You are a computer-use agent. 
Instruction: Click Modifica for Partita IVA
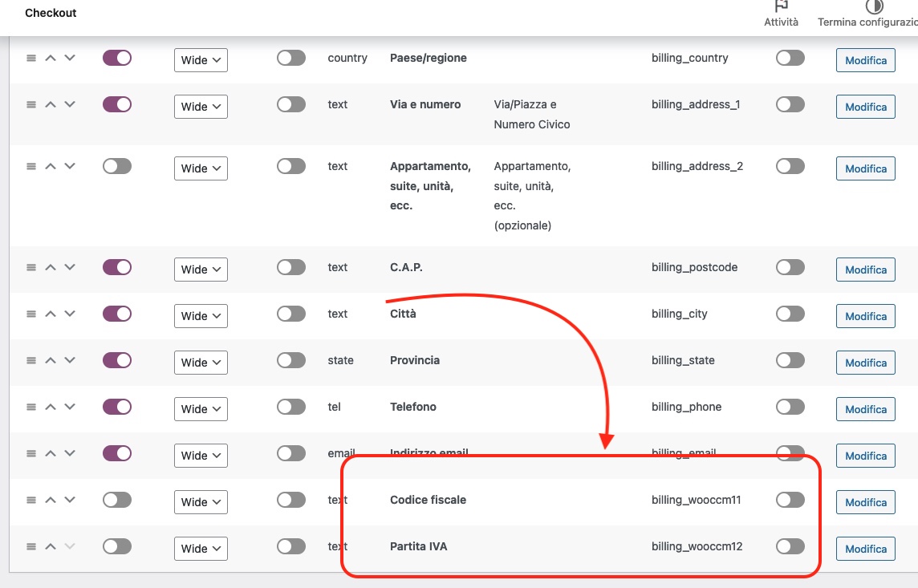(x=865, y=549)
